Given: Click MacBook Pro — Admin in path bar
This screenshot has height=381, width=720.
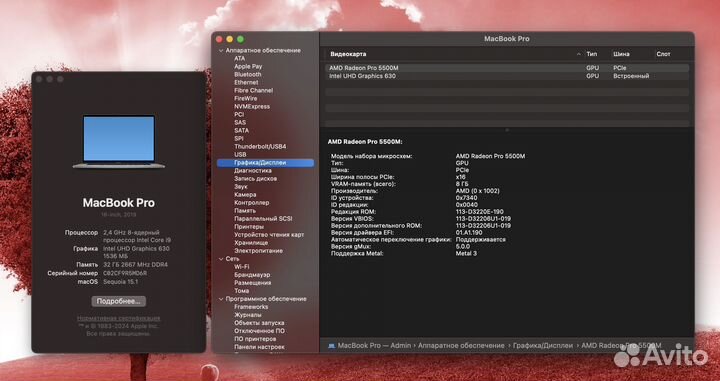Looking at the screenshot, I should click(x=374, y=346).
